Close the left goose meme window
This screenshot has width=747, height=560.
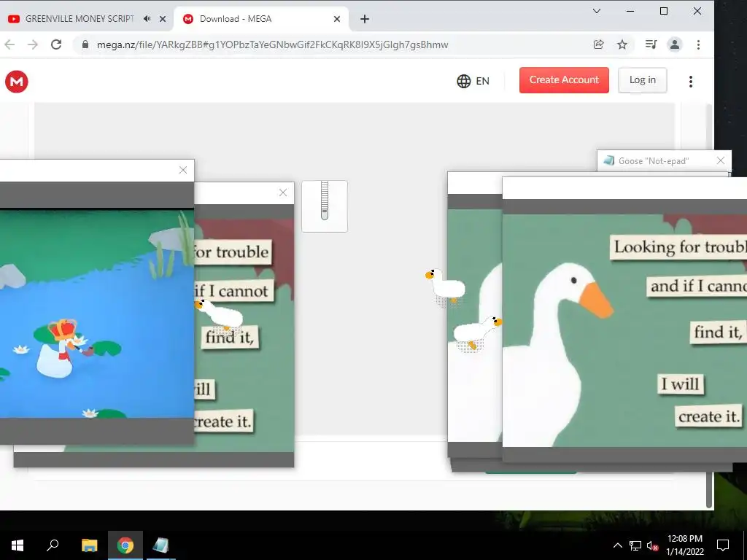click(283, 192)
